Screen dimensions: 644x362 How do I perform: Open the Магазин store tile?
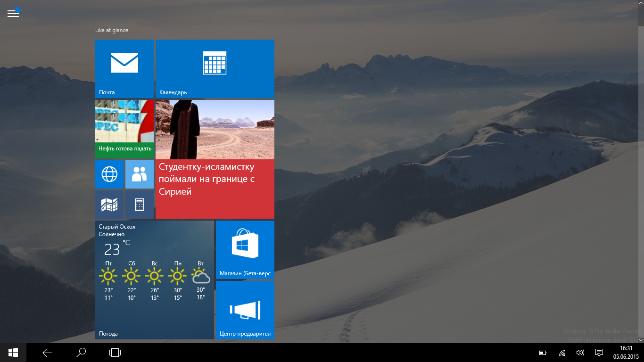(245, 249)
